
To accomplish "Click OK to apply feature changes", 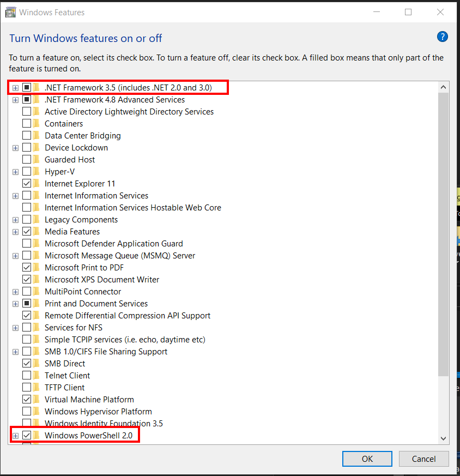I will (x=367, y=459).
